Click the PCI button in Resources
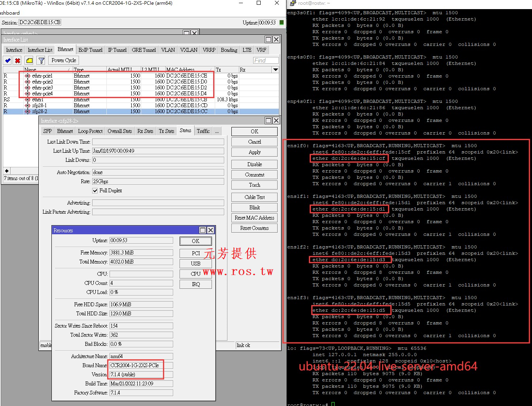Image resolution: width=532 pixels, height=406 pixels. click(x=196, y=253)
